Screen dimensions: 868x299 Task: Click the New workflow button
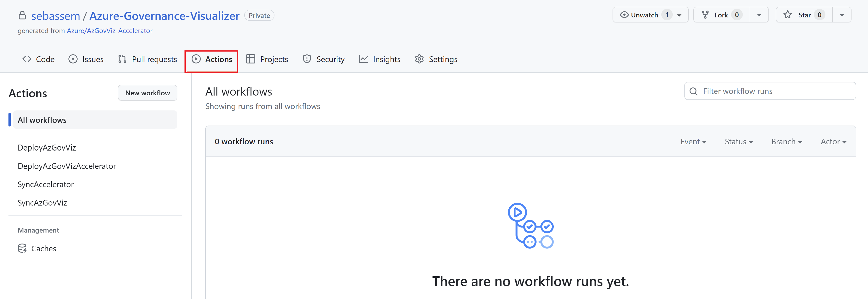point(147,93)
